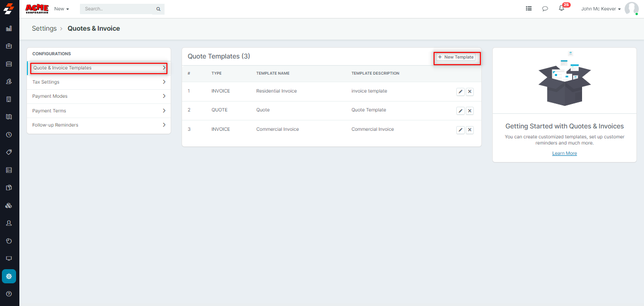Select Tax Settings configuration

(99, 82)
